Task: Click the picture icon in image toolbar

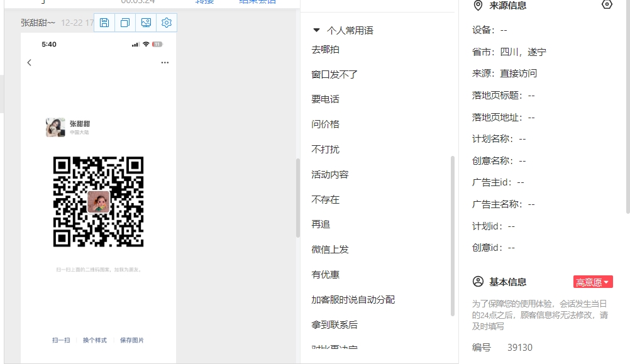Action: [146, 23]
